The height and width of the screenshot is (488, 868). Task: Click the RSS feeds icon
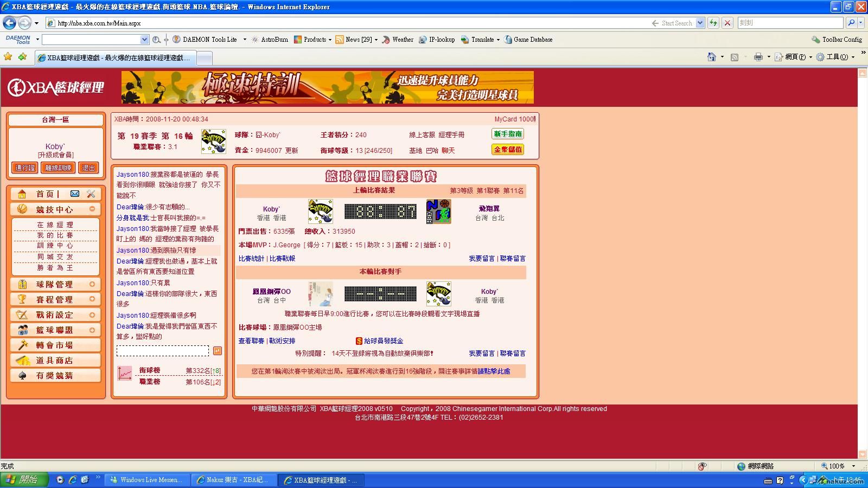click(x=735, y=57)
